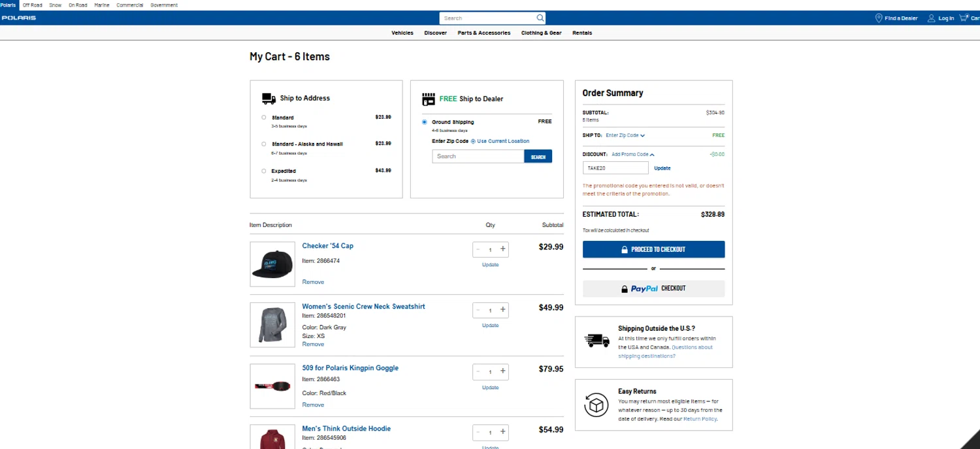Click the Log In person icon
Image resolution: width=980 pixels, height=449 pixels.
click(x=932, y=18)
